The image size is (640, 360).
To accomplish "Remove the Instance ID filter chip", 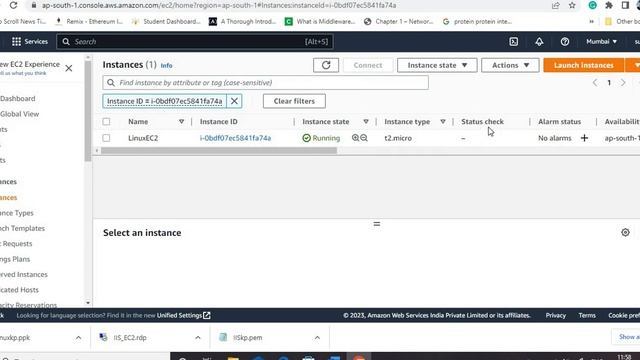I will [x=234, y=101].
